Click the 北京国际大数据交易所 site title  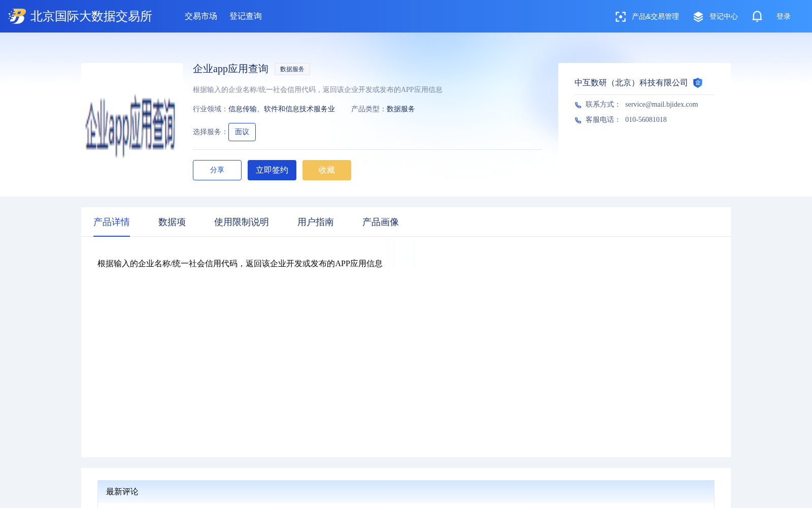click(91, 16)
